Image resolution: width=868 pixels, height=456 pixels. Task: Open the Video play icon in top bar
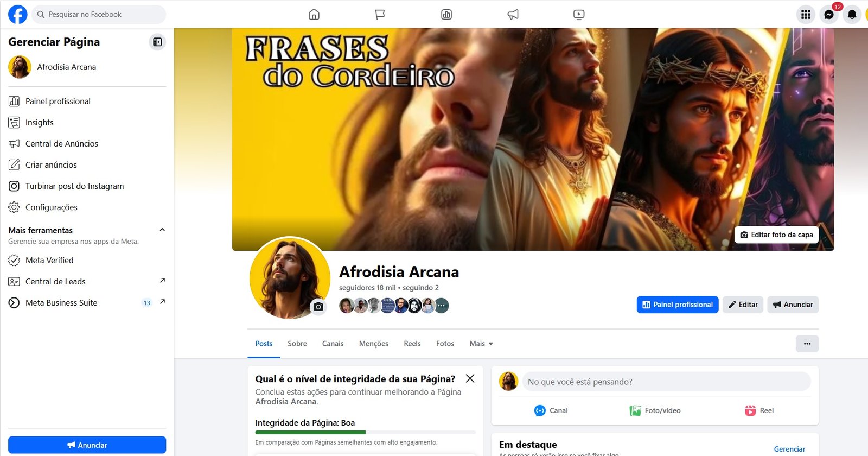click(579, 15)
